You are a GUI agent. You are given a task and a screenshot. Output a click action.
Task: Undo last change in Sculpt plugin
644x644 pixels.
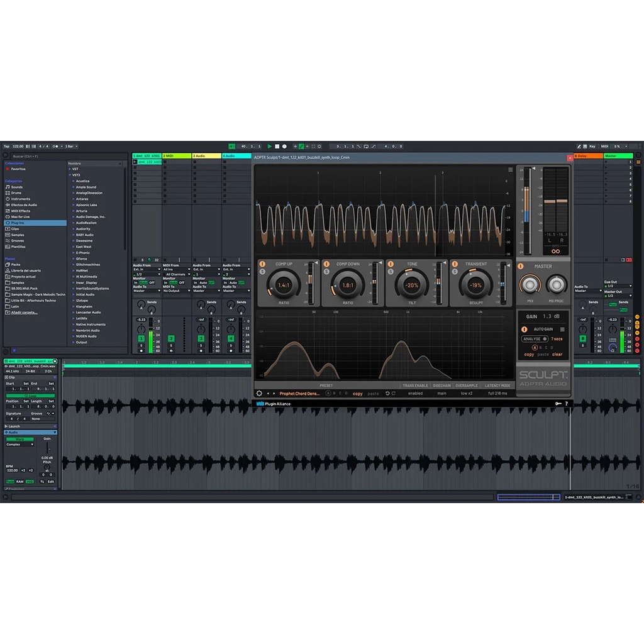(387, 393)
